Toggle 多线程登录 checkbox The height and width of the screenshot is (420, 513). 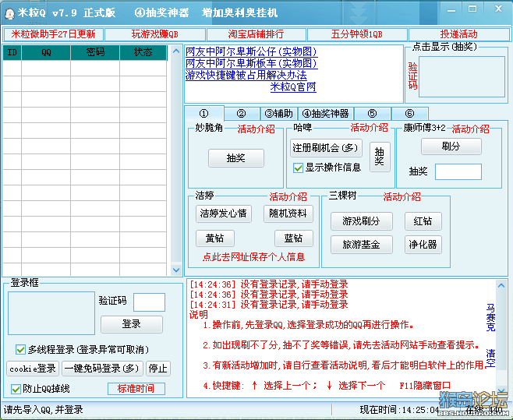pos(20,349)
